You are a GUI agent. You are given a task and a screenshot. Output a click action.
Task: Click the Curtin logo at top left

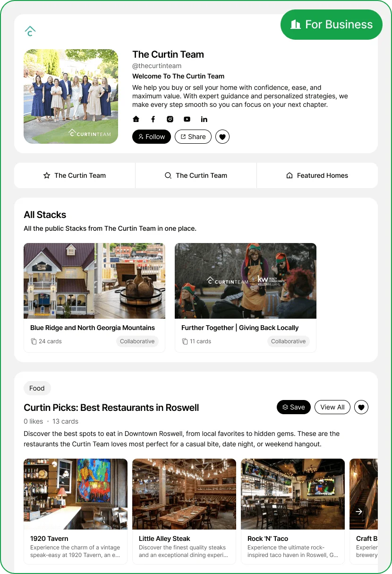coord(30,31)
